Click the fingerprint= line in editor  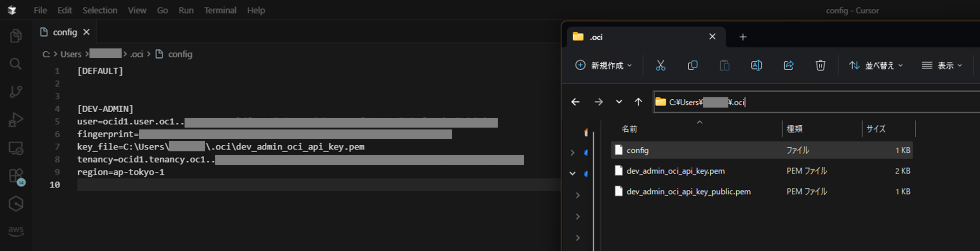coord(264,134)
